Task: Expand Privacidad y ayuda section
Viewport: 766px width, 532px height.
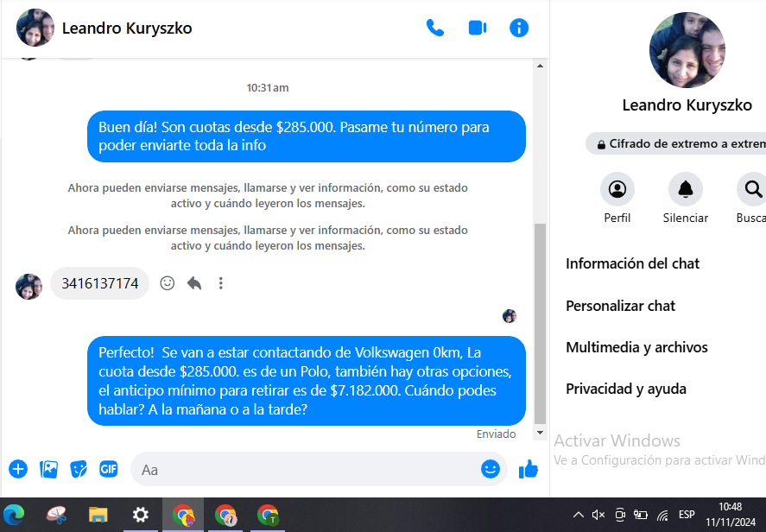Action: click(x=626, y=389)
